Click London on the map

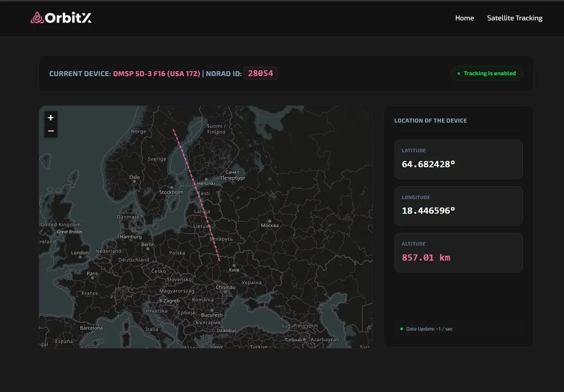[80, 253]
